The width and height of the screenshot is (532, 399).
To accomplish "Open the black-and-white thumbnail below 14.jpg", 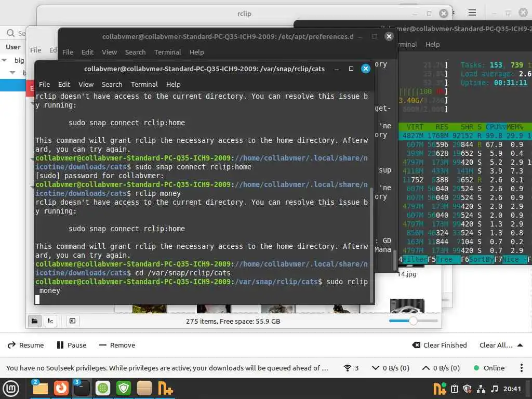I will coord(407,305).
